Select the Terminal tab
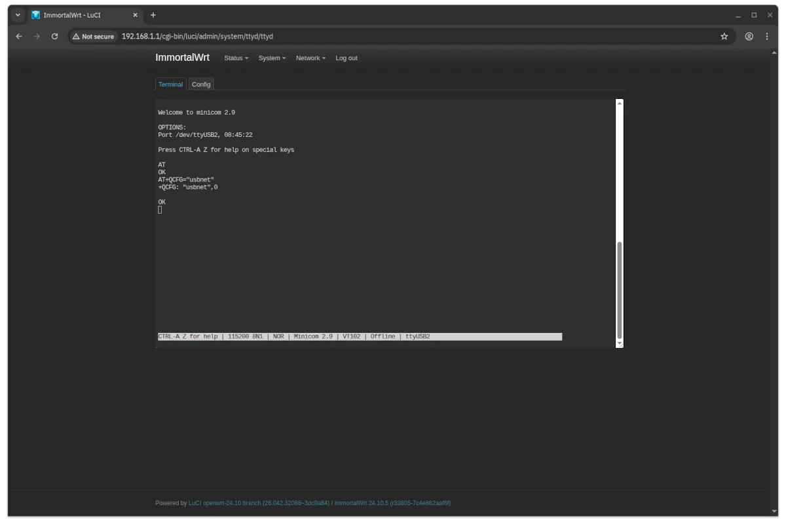 (x=170, y=85)
